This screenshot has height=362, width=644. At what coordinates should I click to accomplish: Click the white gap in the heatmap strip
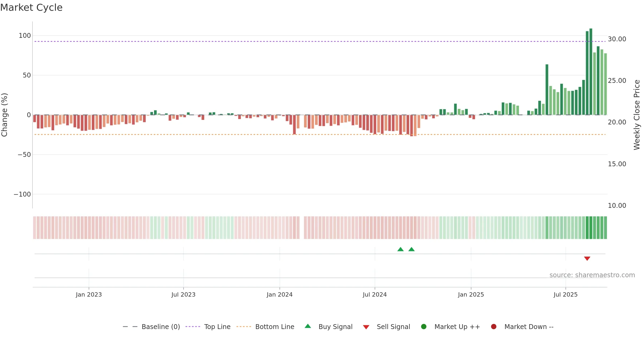coord(302,228)
